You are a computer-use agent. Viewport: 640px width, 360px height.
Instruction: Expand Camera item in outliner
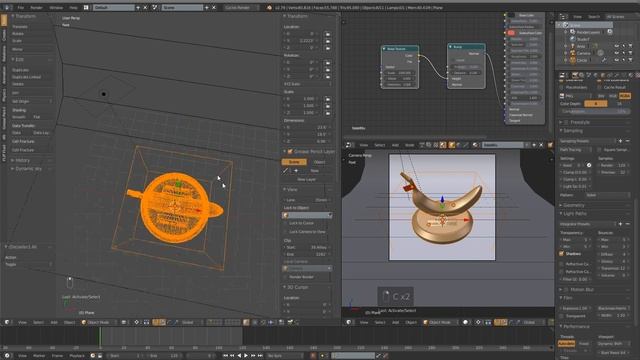566,53
